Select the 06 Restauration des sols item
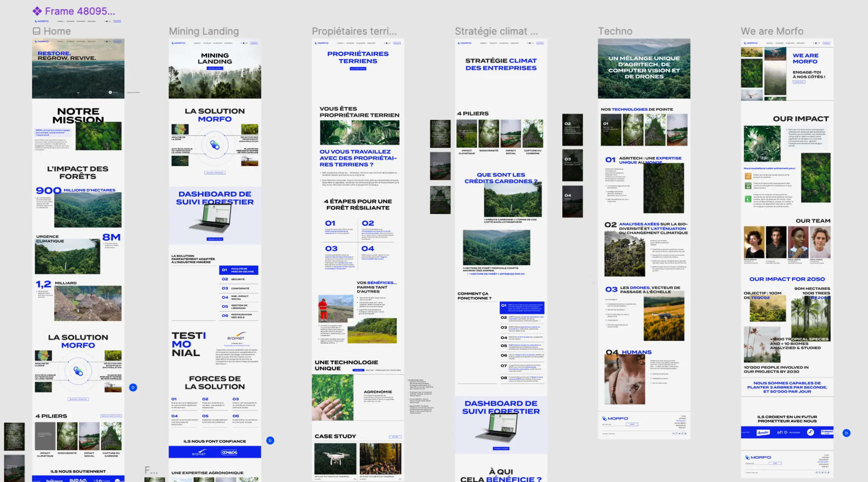The height and width of the screenshot is (482, 868). tap(238, 316)
